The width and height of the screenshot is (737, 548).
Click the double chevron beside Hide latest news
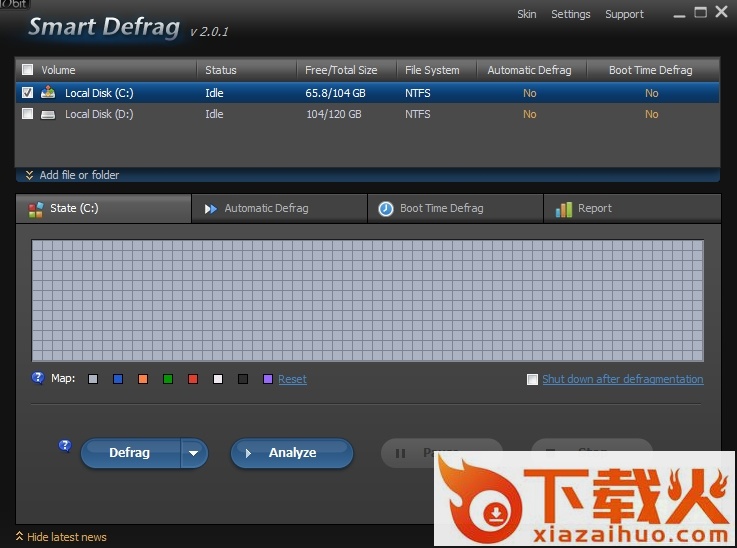coord(19,536)
